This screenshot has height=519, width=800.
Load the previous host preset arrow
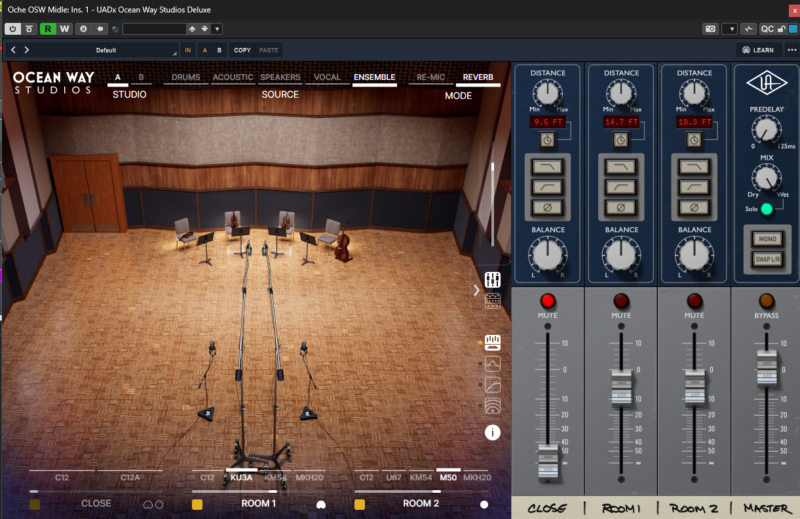(x=192, y=29)
